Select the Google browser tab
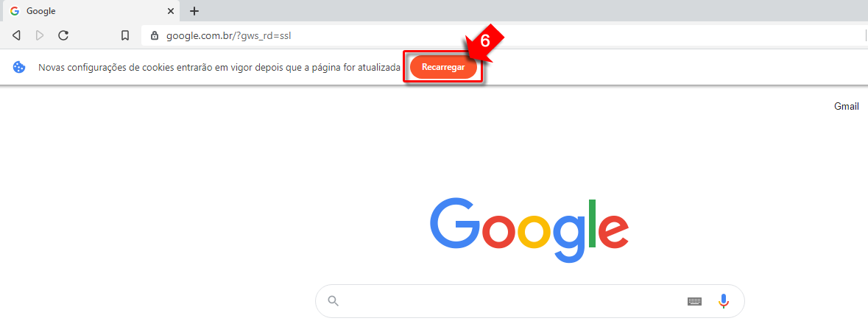This screenshot has width=868, height=335. click(x=90, y=11)
